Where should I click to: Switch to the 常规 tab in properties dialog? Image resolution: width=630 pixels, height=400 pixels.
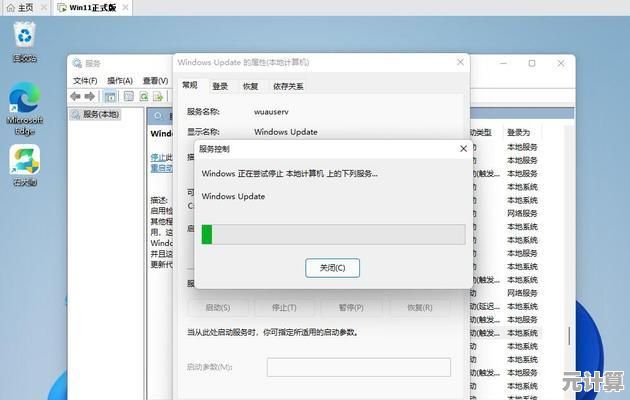point(190,85)
